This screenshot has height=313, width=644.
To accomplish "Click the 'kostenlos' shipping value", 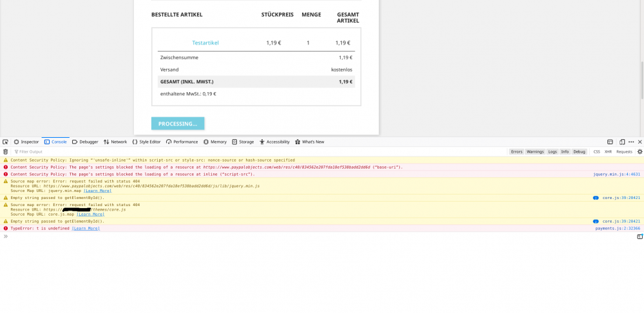I will [342, 70].
